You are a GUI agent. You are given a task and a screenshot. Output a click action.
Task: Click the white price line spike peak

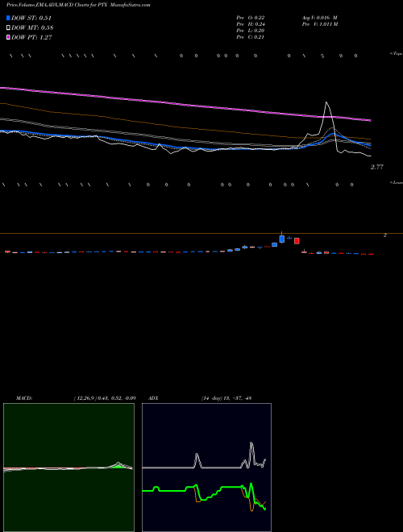326,102
